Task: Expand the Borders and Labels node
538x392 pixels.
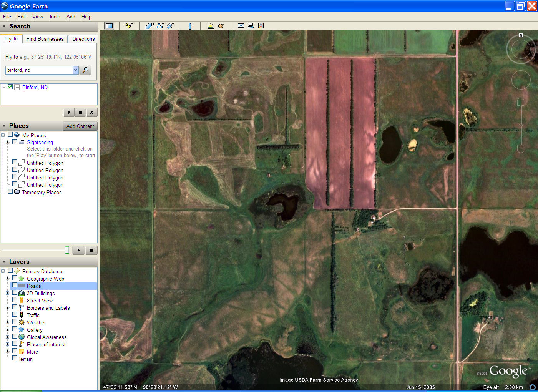Action: click(7, 308)
